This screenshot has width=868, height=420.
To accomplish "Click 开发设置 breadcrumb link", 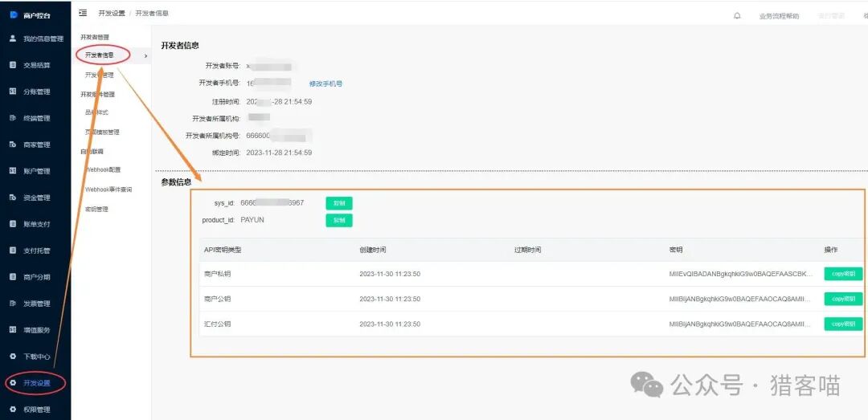I will 112,14.
